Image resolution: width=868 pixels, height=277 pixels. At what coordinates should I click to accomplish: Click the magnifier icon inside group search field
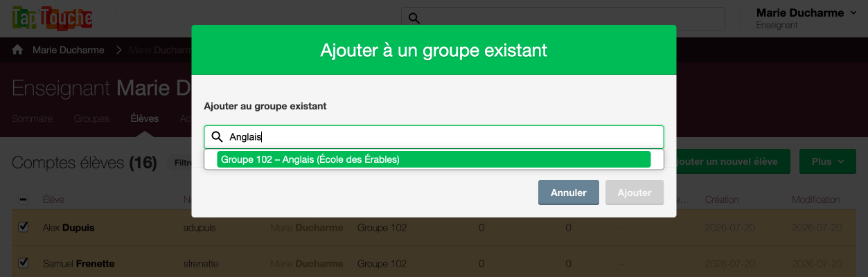(x=217, y=137)
